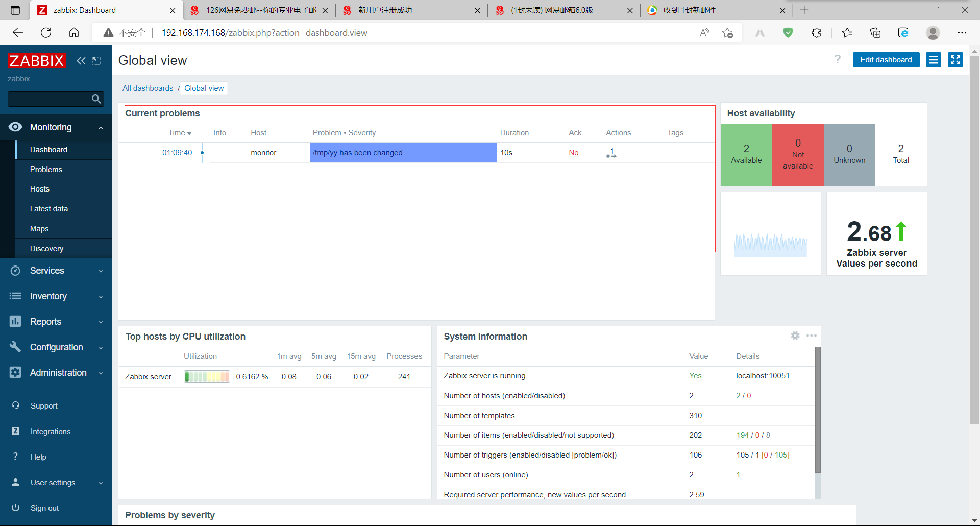Open browser collections icon
Screen dimensions: 980x526
[875, 33]
